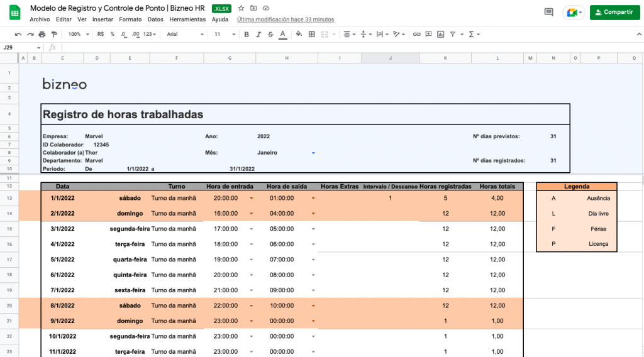Open more number formats 123 dropdown
644x357 pixels.
tap(150, 35)
